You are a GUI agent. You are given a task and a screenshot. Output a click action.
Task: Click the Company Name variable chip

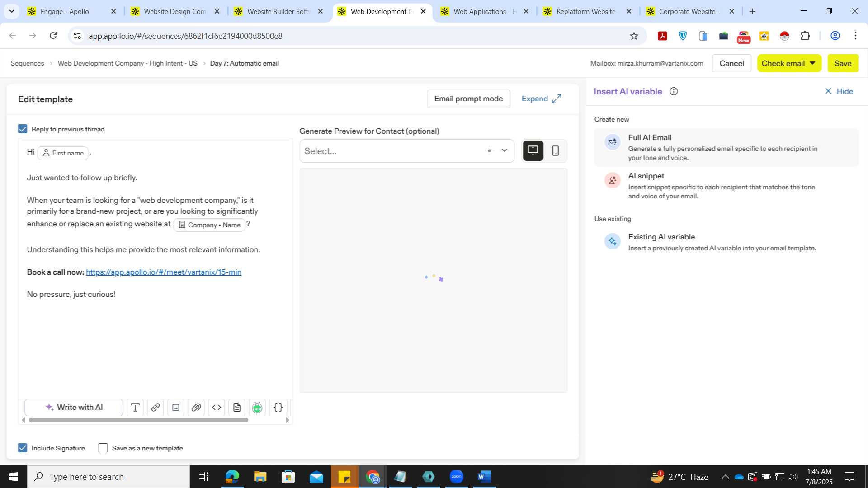(x=209, y=225)
